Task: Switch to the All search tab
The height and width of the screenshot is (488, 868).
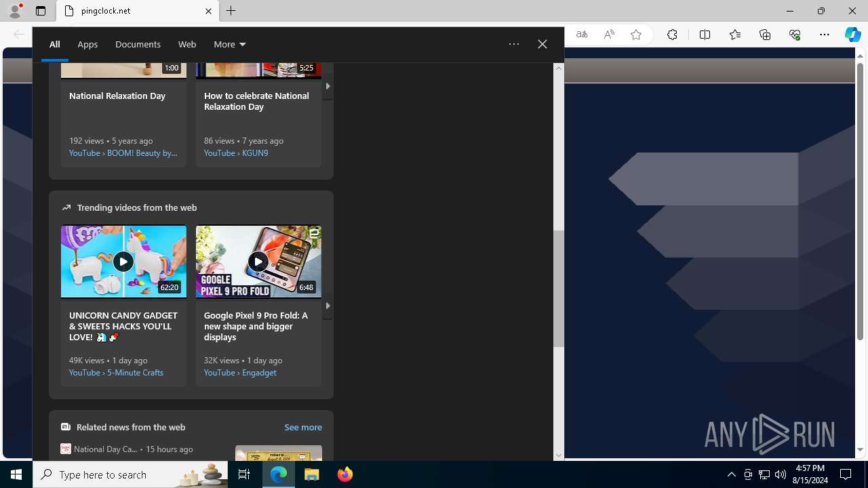Action: click(54, 44)
